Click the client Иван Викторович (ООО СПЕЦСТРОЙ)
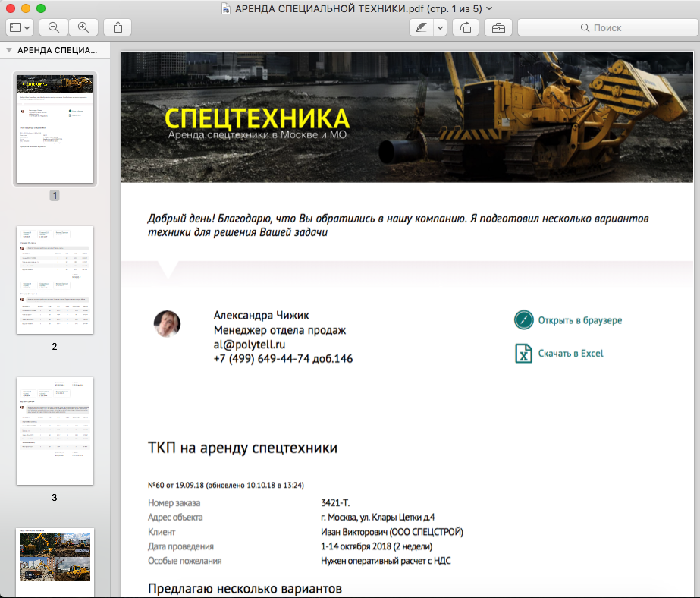 (392, 532)
